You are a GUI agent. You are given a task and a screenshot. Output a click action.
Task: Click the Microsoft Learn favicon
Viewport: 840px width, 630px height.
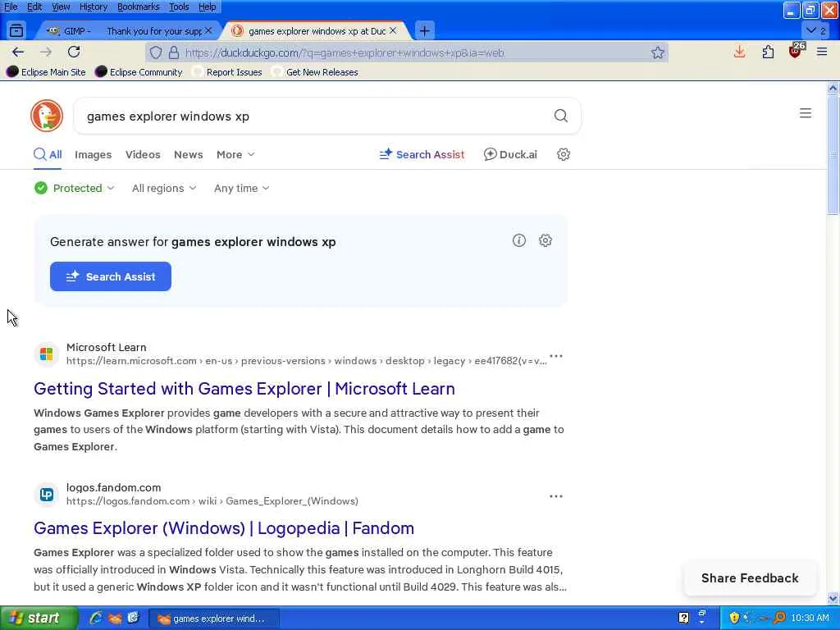[47, 354]
